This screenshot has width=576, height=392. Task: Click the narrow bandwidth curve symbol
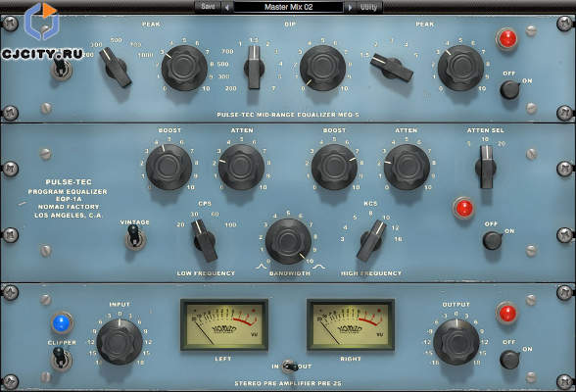262,266
